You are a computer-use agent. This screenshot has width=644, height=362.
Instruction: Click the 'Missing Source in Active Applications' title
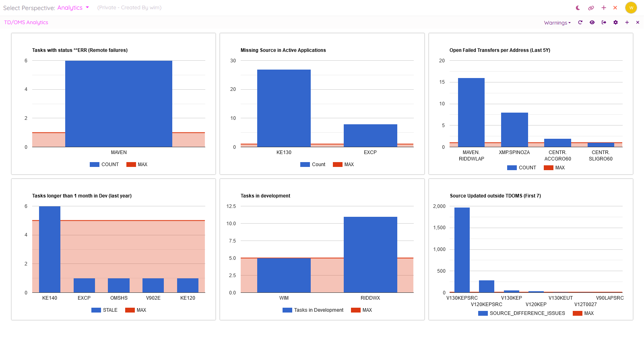(283, 50)
